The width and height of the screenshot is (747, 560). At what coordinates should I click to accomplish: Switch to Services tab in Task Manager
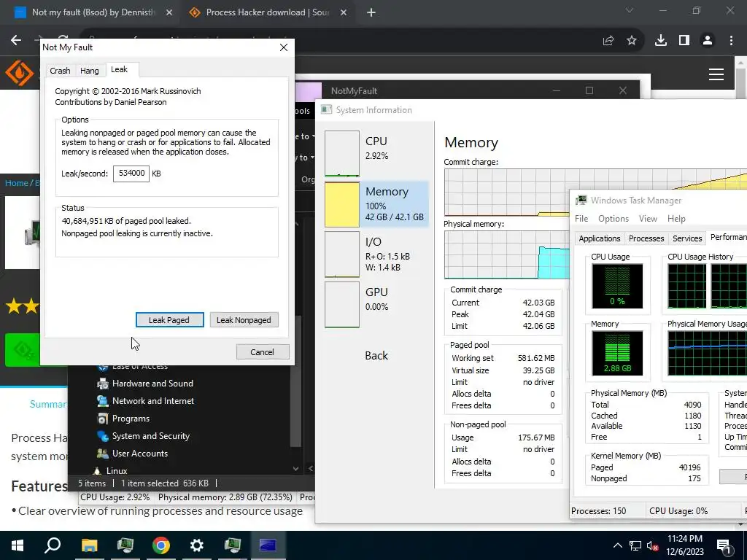pos(687,238)
